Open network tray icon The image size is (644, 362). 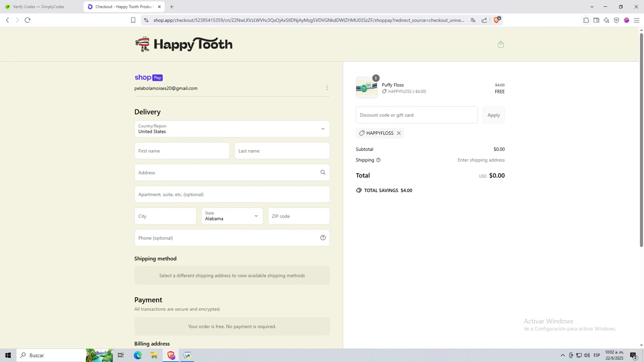[x=579, y=355]
